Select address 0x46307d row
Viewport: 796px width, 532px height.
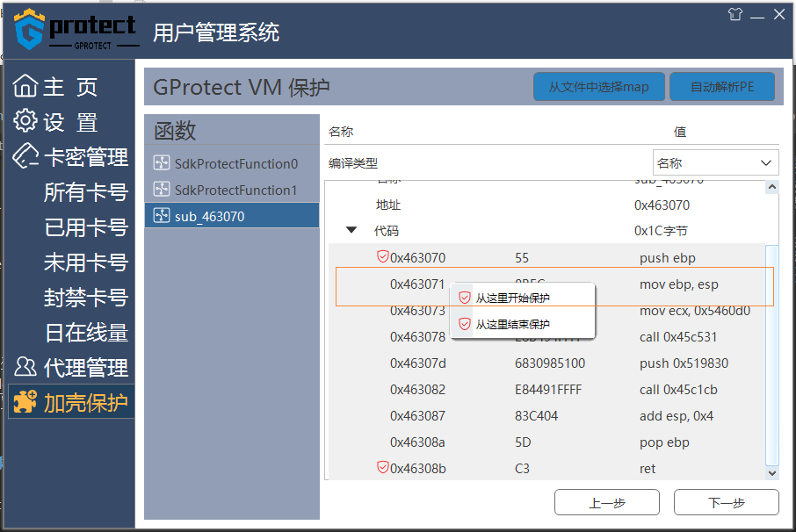(546, 363)
